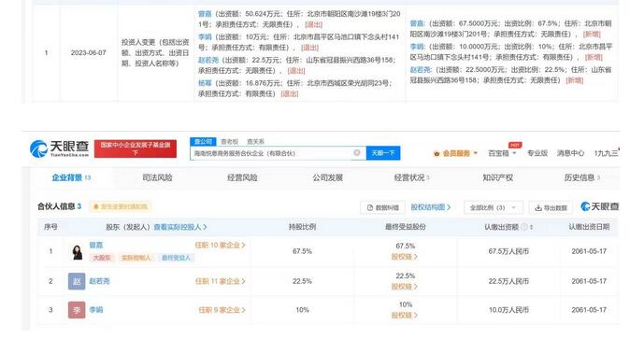Switch to the 经营状况 tab

coord(411,177)
